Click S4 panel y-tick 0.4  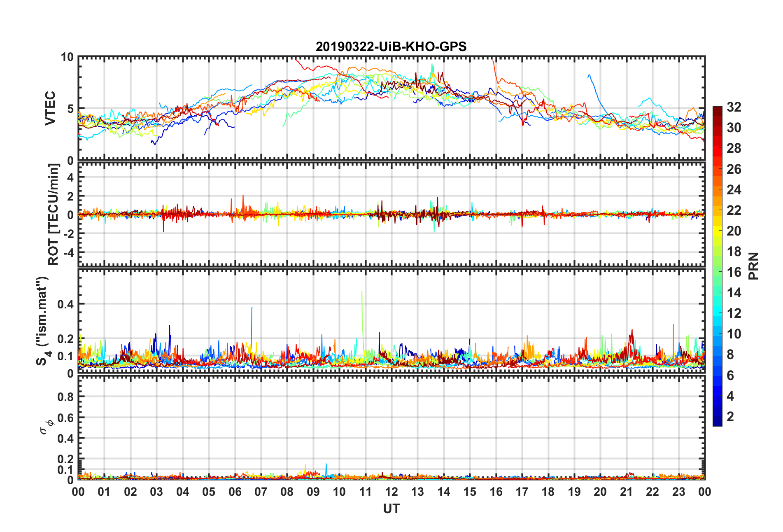(x=66, y=304)
